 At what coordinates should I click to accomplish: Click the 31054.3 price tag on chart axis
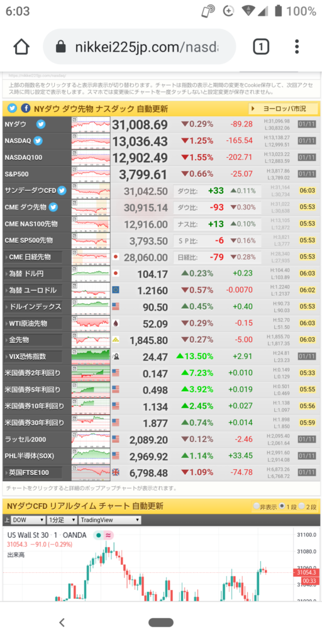click(305, 572)
